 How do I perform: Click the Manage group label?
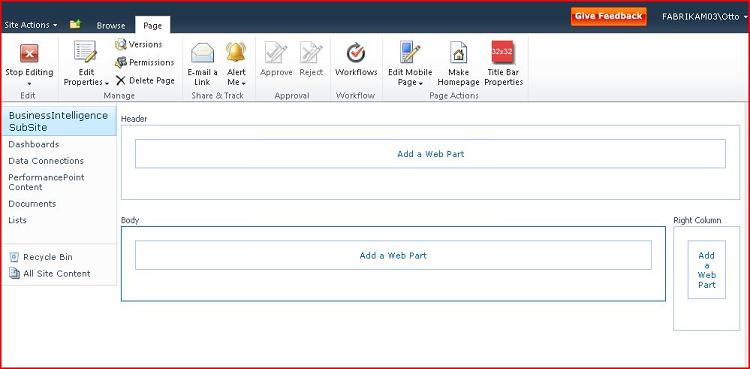tap(119, 96)
